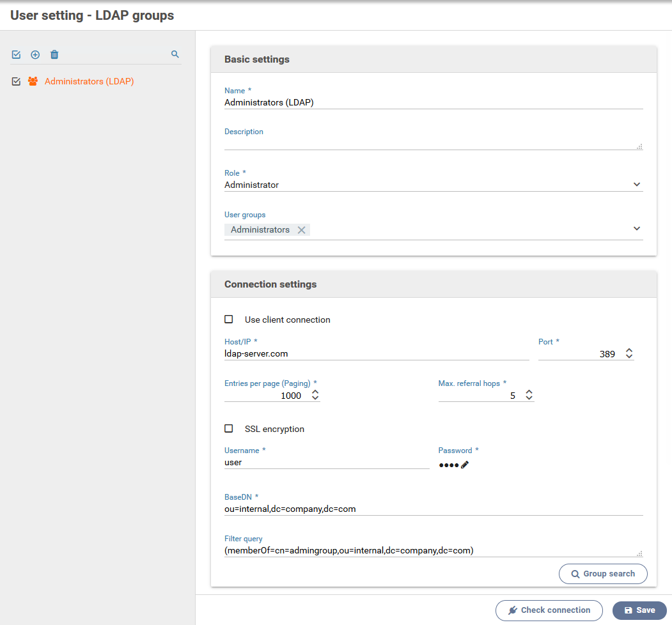Add a new LDAP group
This screenshot has height=625, width=672.
click(x=35, y=55)
